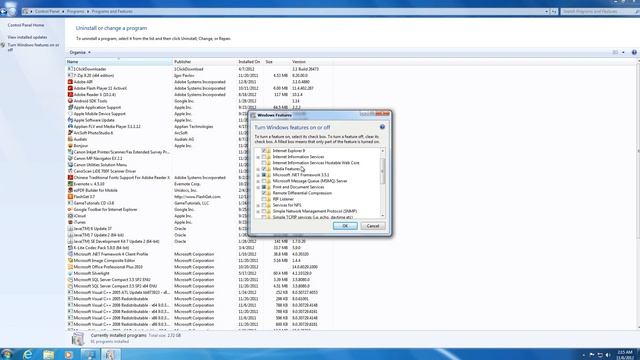Expand the Media Features node

(x=258, y=169)
